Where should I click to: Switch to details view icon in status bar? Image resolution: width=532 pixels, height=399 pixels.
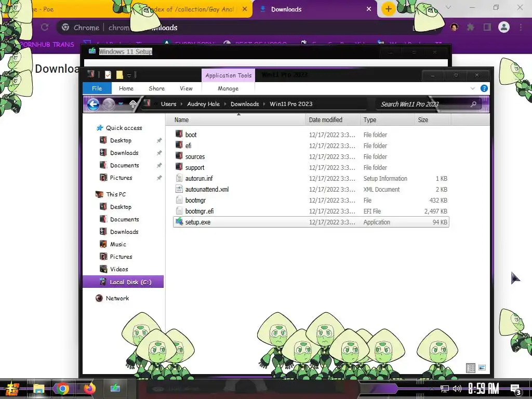tap(471, 368)
